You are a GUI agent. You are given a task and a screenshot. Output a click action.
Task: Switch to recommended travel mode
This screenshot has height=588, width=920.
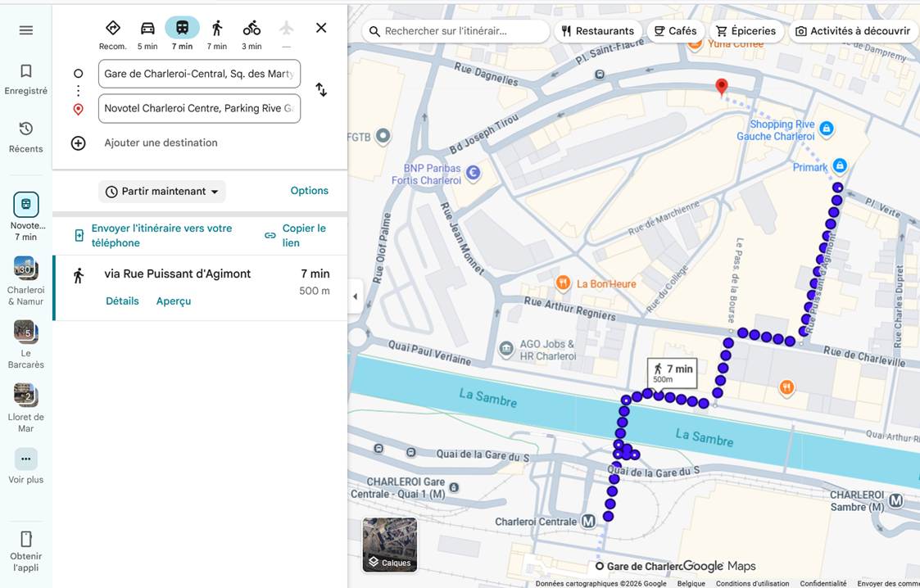(113, 28)
